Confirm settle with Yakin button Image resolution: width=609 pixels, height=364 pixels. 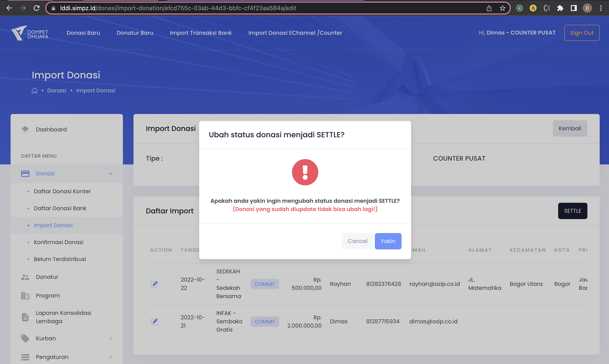coord(388,241)
